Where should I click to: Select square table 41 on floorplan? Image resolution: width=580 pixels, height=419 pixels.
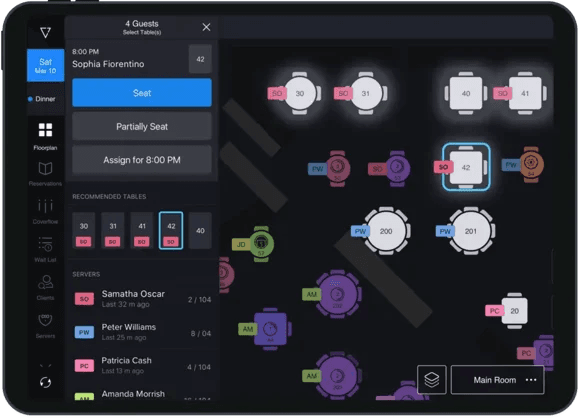click(525, 94)
